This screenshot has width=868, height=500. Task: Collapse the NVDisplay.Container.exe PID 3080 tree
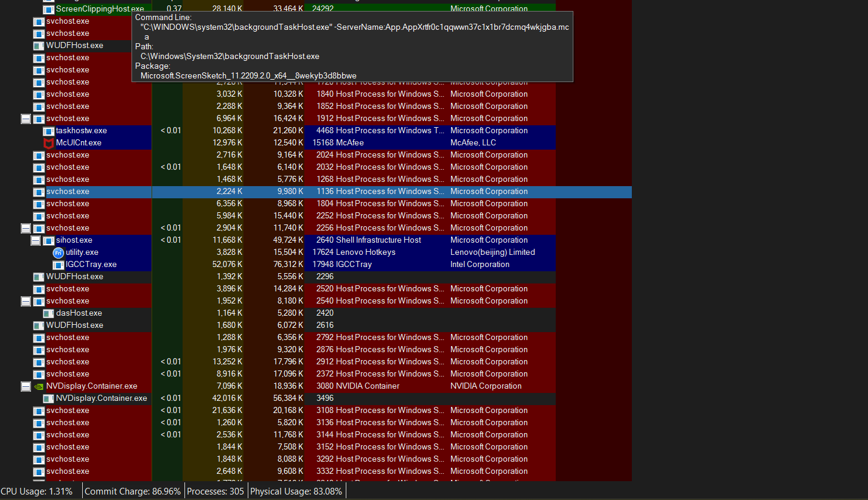(x=26, y=386)
